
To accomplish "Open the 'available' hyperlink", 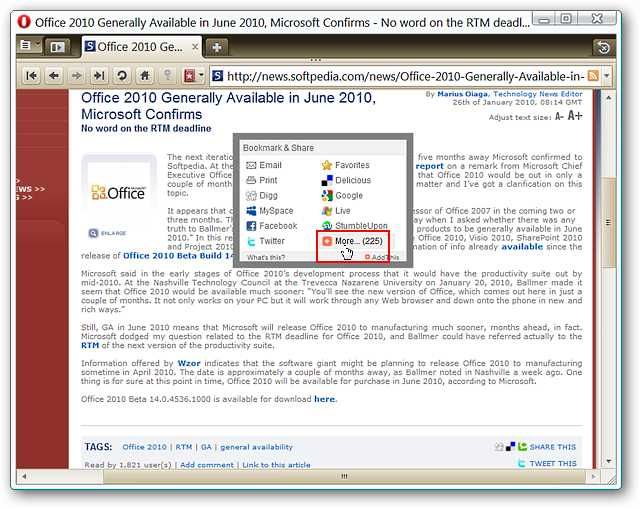I will [x=522, y=246].
